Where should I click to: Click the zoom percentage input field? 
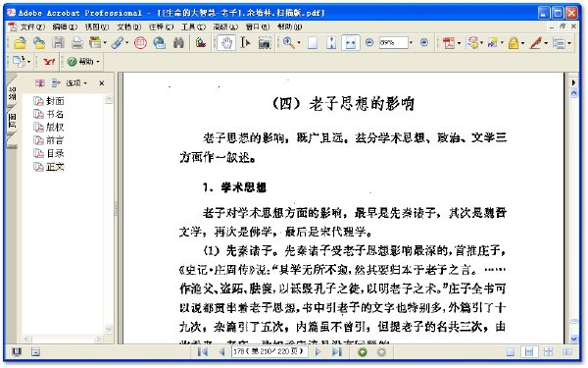(393, 43)
